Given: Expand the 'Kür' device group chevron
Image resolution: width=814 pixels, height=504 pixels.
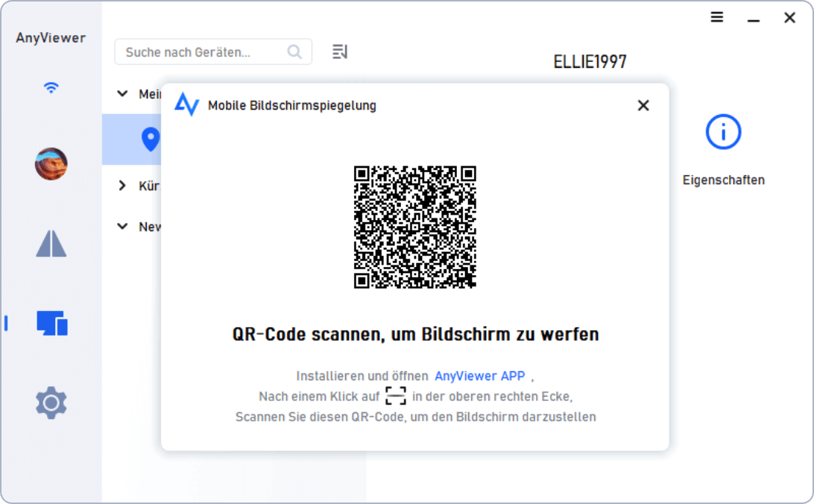Looking at the screenshot, I should click(122, 186).
